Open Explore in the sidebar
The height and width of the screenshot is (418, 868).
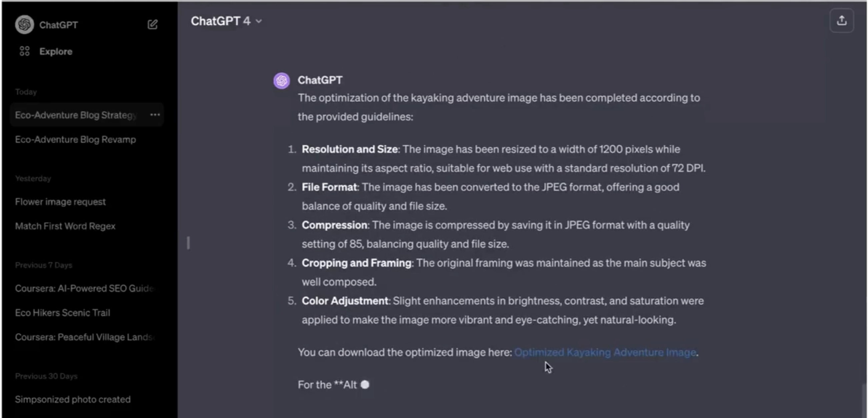(x=56, y=52)
